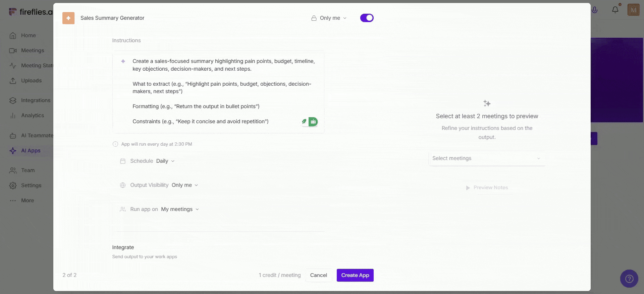Click the Only me privacy selector
This screenshot has height=294, width=644.
[329, 18]
